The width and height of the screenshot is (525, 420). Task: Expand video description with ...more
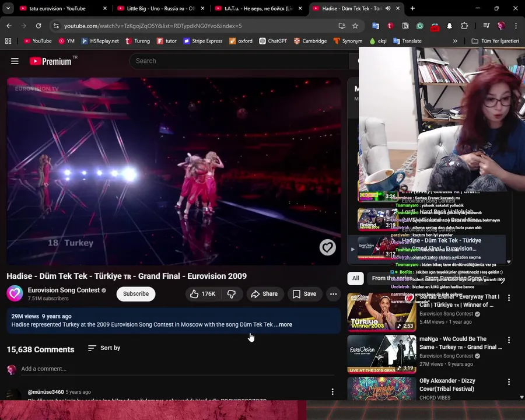tap(283, 324)
